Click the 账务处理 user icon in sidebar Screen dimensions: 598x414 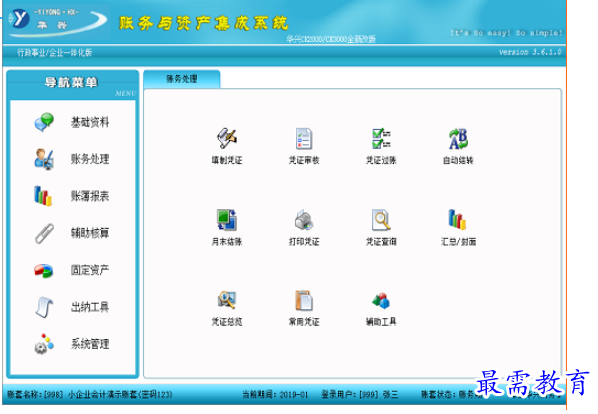click(44, 159)
